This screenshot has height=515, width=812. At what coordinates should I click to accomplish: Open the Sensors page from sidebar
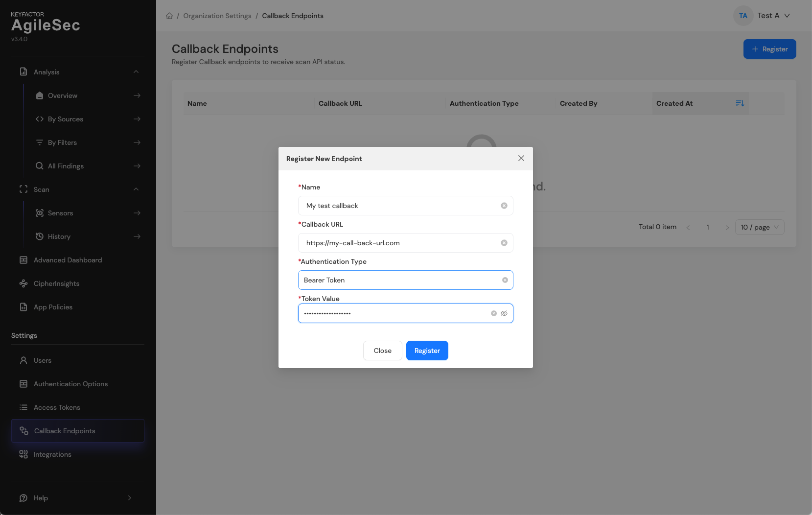[x=60, y=213]
